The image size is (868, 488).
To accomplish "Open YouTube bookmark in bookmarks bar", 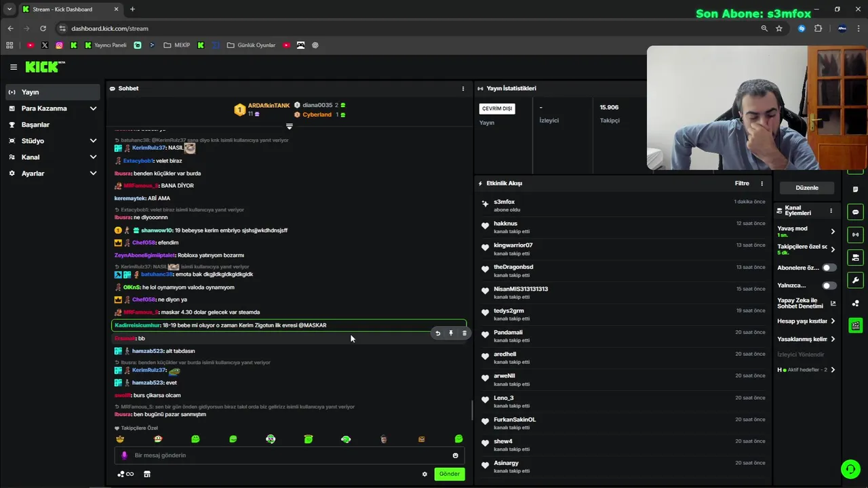I will click(30, 45).
